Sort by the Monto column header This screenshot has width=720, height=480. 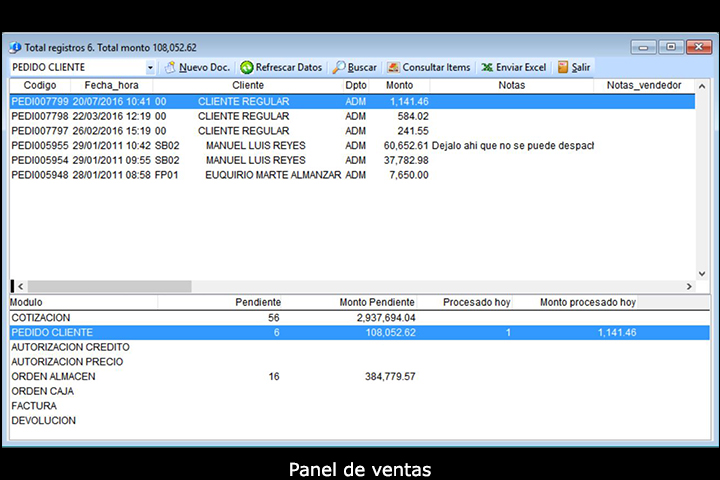pos(399,86)
